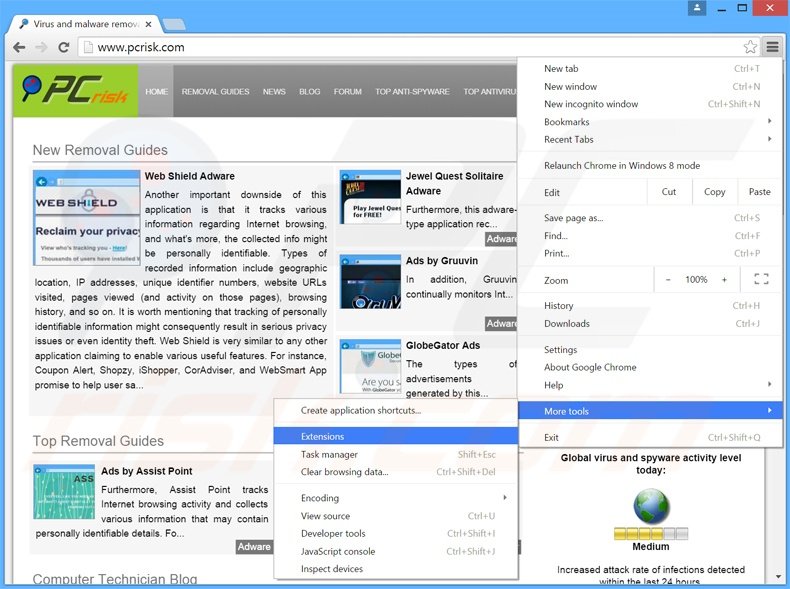
Task: Toggle fullscreen icon in Zoom row
Action: click(x=761, y=279)
